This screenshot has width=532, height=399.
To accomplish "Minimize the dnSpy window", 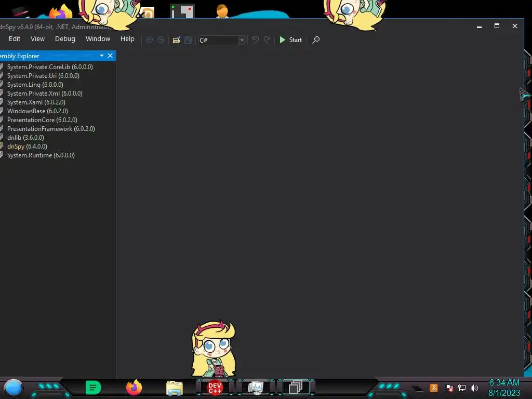I will [x=479, y=26].
